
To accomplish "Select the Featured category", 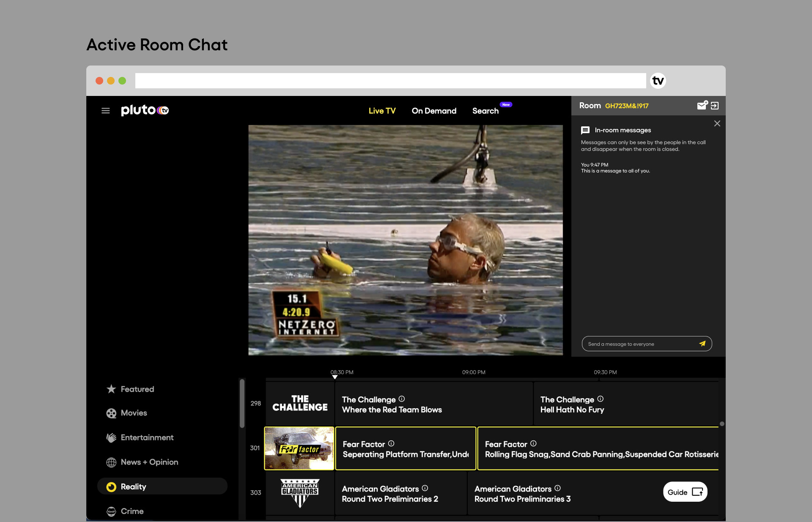I will pyautogui.click(x=137, y=389).
